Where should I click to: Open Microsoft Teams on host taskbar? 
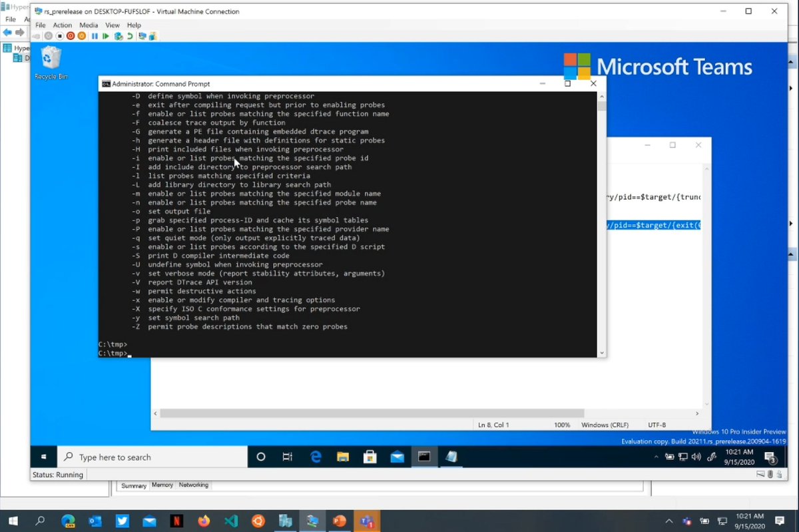367,521
